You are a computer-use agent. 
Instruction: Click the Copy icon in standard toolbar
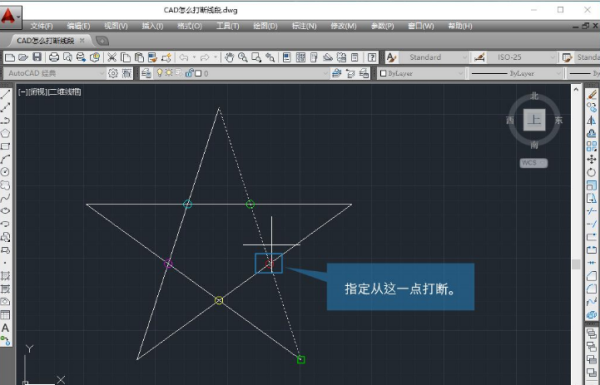pos(125,57)
